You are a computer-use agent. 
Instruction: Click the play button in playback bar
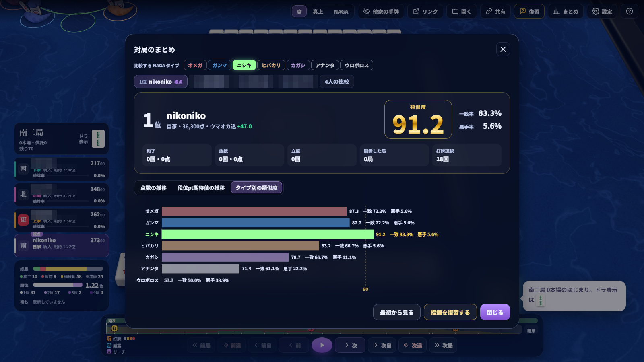(322, 345)
